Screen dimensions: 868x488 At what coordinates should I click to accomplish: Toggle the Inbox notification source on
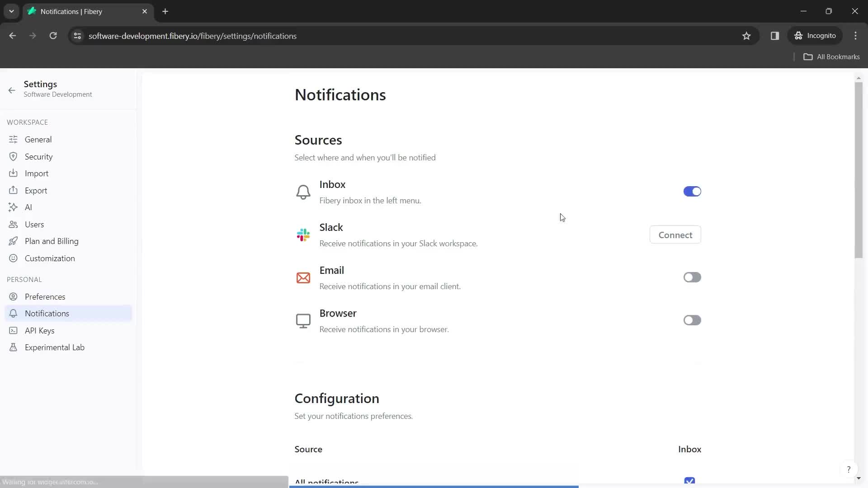click(x=692, y=191)
